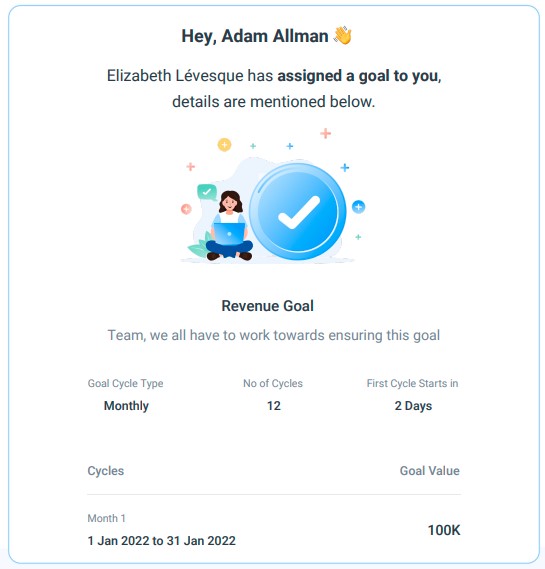The height and width of the screenshot is (569, 545).
Task: Click the Monthly cycle type value
Action: [x=126, y=405]
